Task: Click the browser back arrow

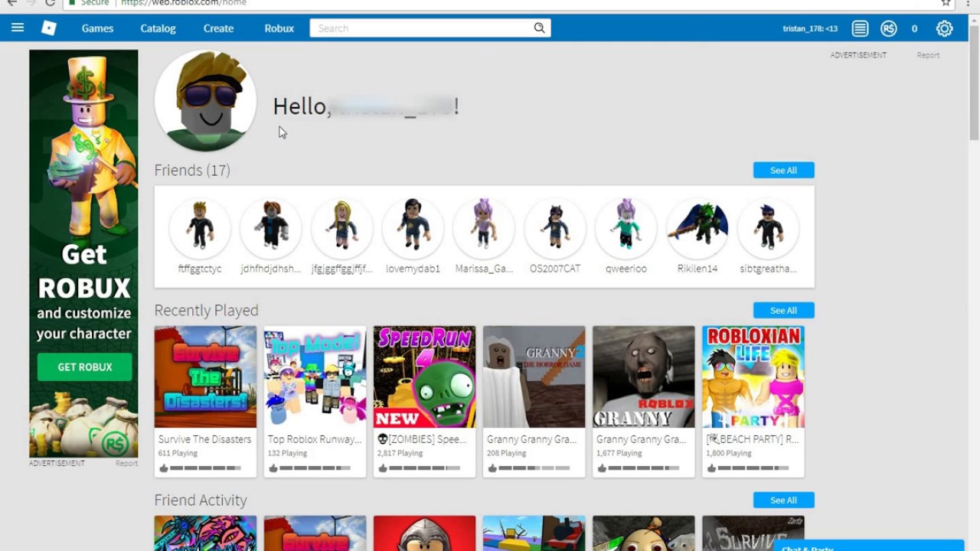Action: (11, 3)
